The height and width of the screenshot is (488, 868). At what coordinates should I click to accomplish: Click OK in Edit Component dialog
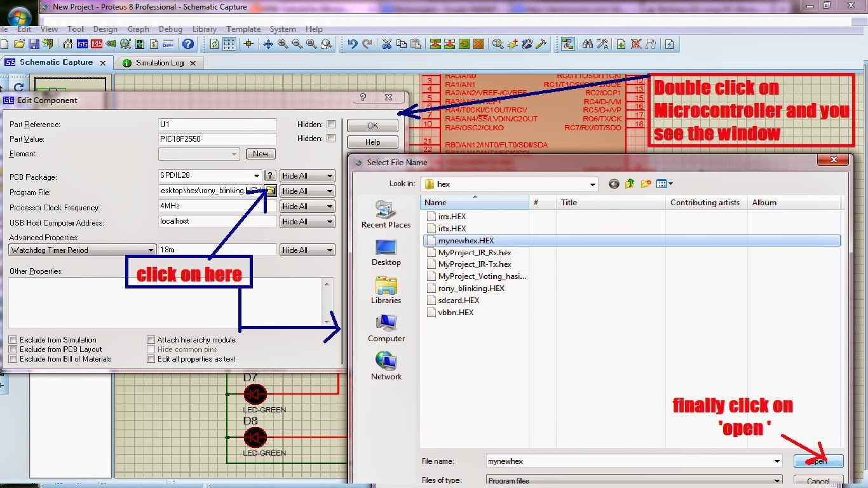point(373,125)
